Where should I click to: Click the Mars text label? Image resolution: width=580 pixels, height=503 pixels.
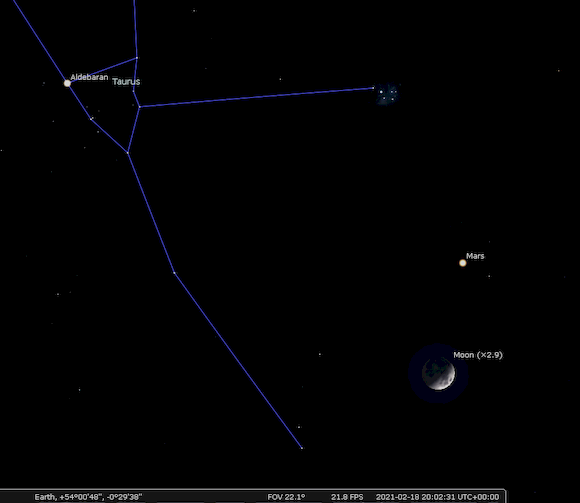pos(475,256)
